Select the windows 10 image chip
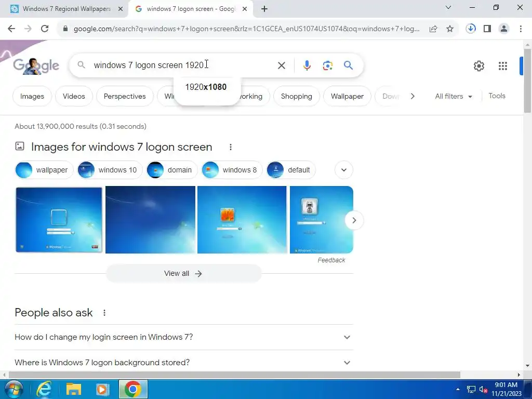The height and width of the screenshot is (399, 532). [x=110, y=170]
